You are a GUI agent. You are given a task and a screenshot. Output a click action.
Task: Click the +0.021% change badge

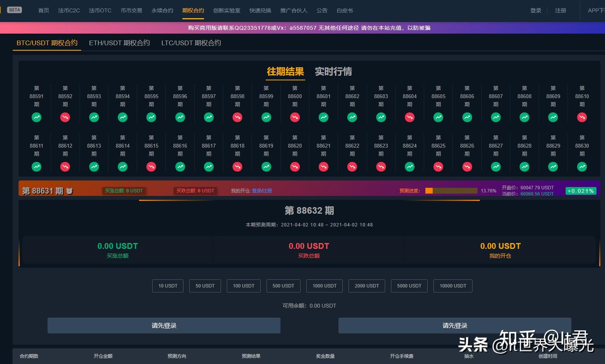[x=581, y=191]
